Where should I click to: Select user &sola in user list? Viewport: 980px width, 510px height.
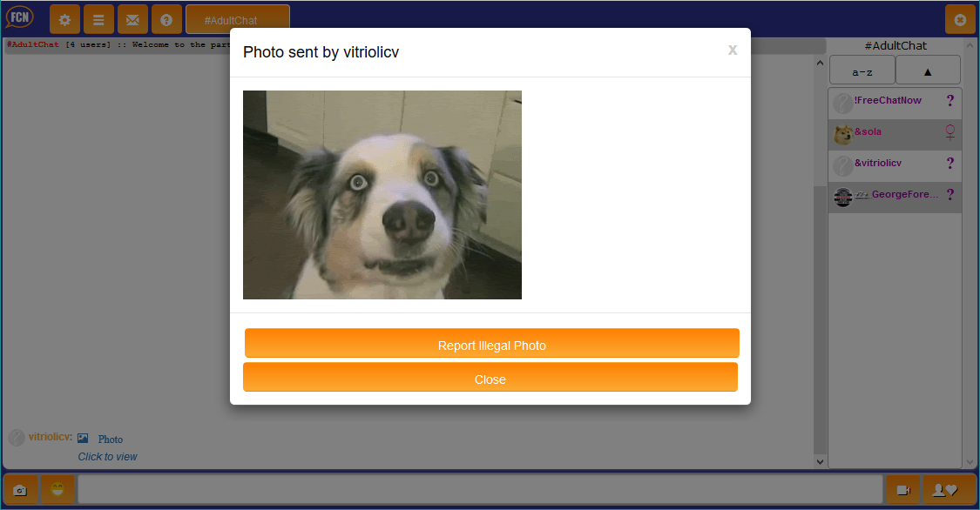[895, 133]
